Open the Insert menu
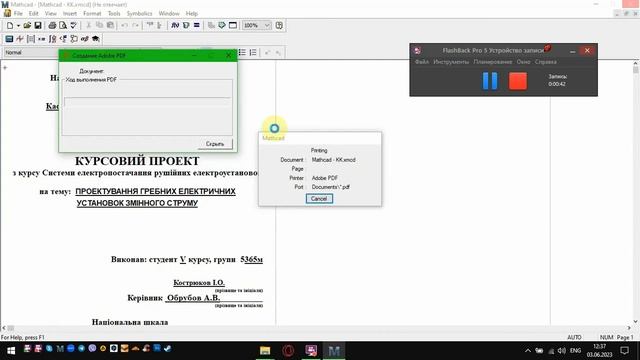 tap(70, 13)
